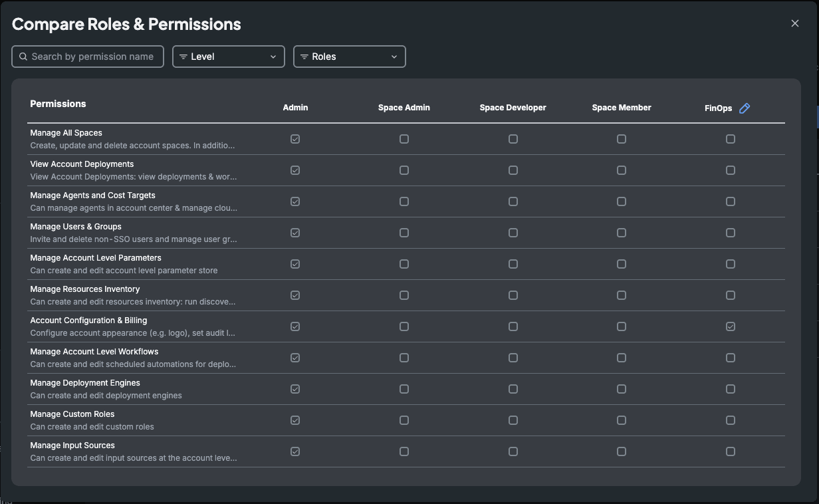Screen dimensions: 819x504
Task: Click the Space Admin column header
Action: pos(404,108)
